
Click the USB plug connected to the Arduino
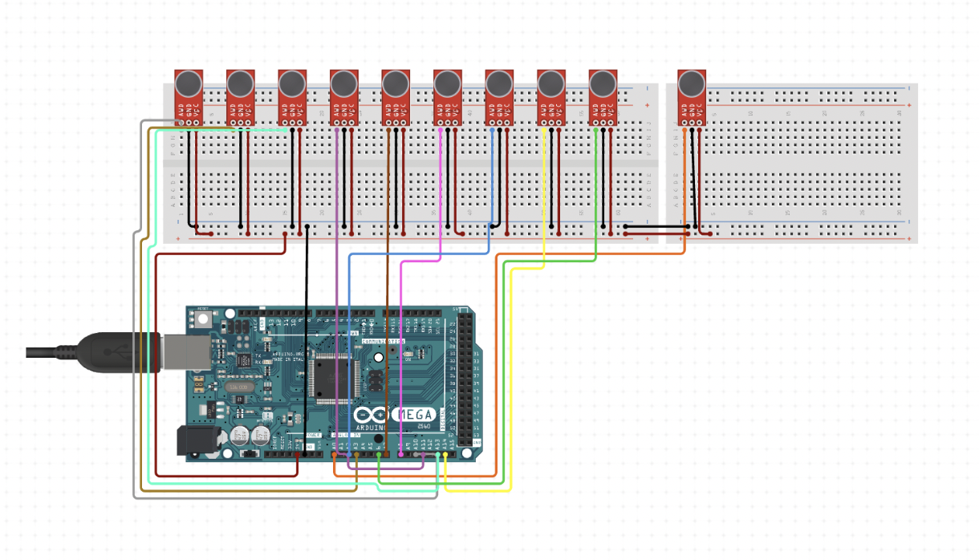click(120, 353)
